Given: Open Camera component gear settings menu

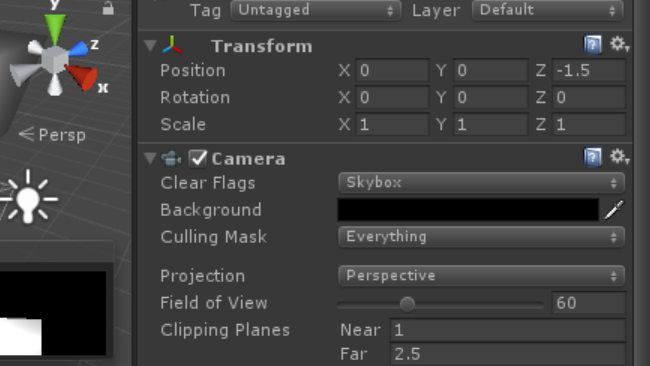Looking at the screenshot, I should point(619,157).
